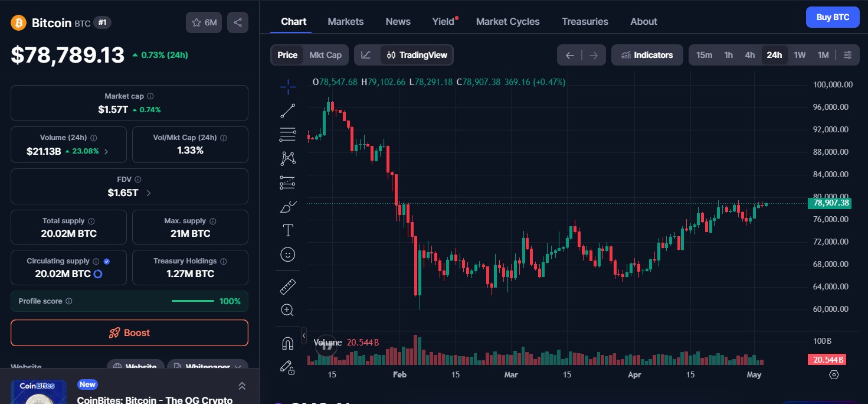Set chart interval to 4h
The width and height of the screenshot is (868, 404).
[749, 55]
